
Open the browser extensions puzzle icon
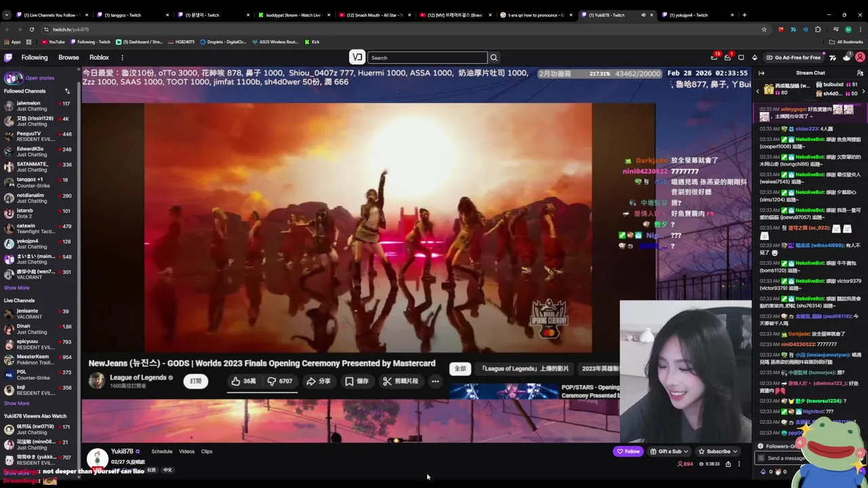point(818,29)
